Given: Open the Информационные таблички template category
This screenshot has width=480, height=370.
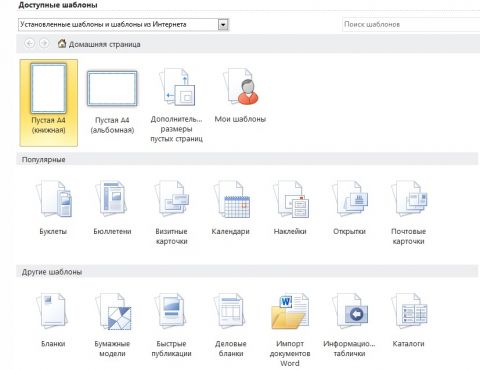Looking at the screenshot, I should 349,325.
